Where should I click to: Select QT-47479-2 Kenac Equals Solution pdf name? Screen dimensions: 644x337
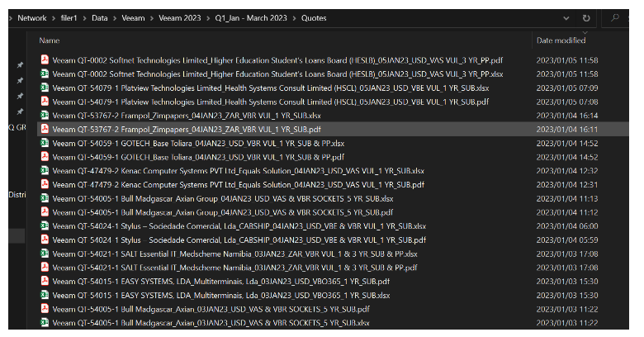click(239, 184)
